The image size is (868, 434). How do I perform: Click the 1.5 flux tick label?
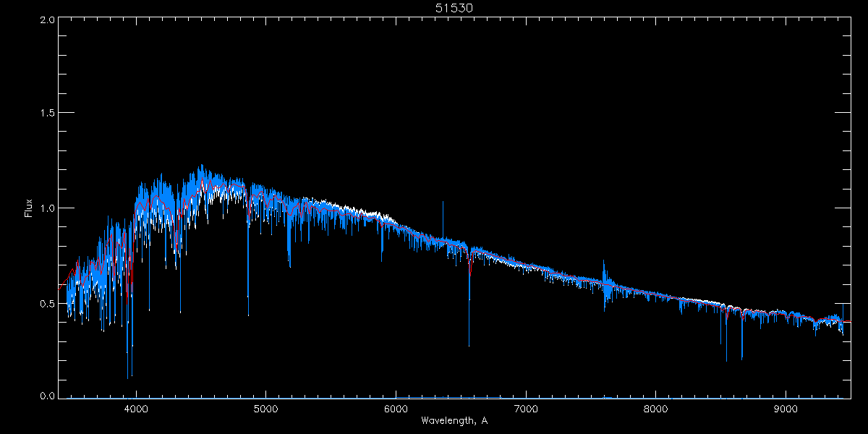click(x=48, y=114)
